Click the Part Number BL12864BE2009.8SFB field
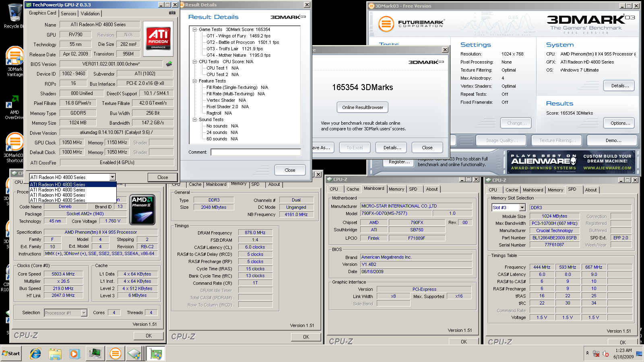The height and width of the screenshot is (362, 644). point(555,238)
